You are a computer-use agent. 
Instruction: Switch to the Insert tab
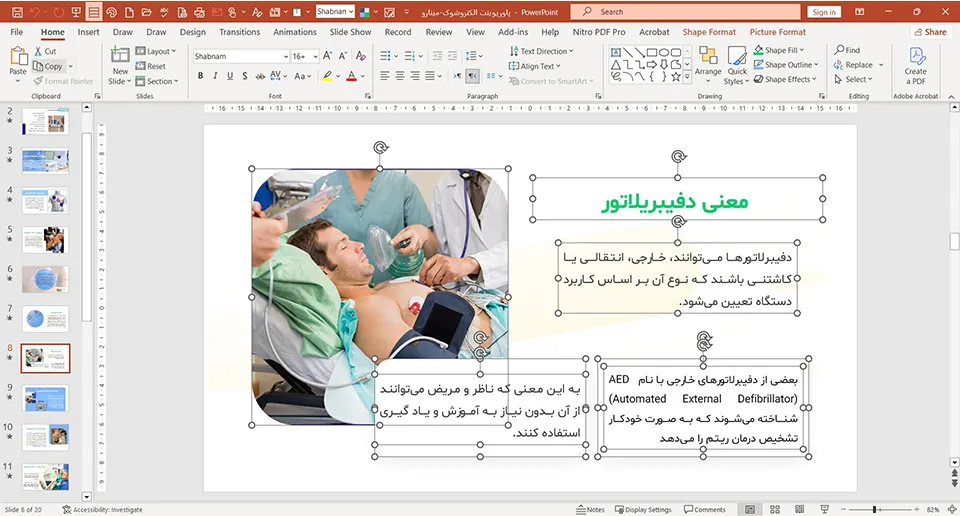pos(88,32)
